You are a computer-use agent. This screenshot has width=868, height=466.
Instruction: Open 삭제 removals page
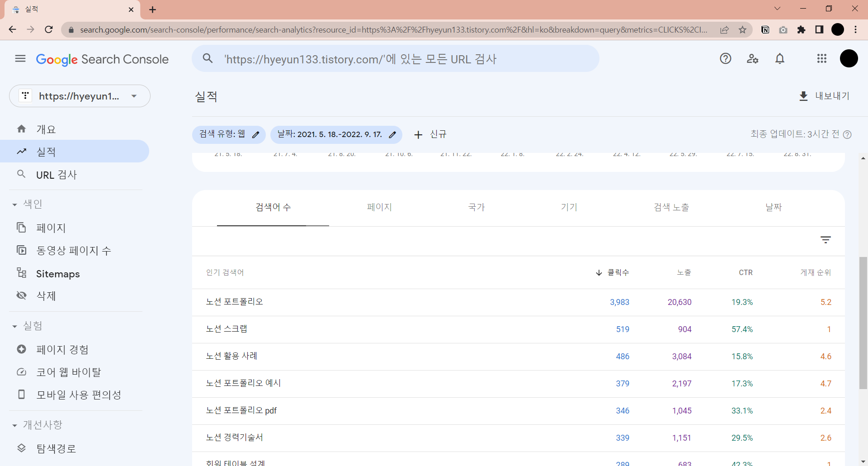pyautogui.click(x=75, y=295)
